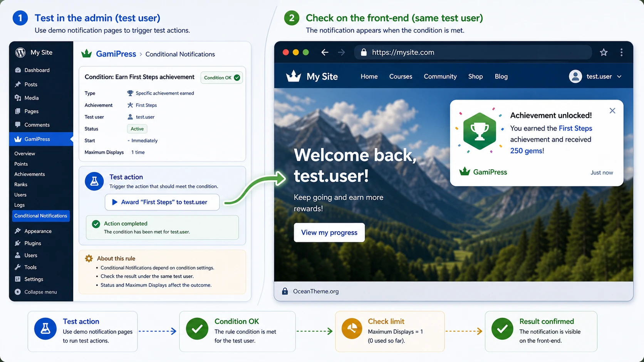Click the WordPress logo icon beside My Site
The width and height of the screenshot is (644, 362).
[20, 52]
